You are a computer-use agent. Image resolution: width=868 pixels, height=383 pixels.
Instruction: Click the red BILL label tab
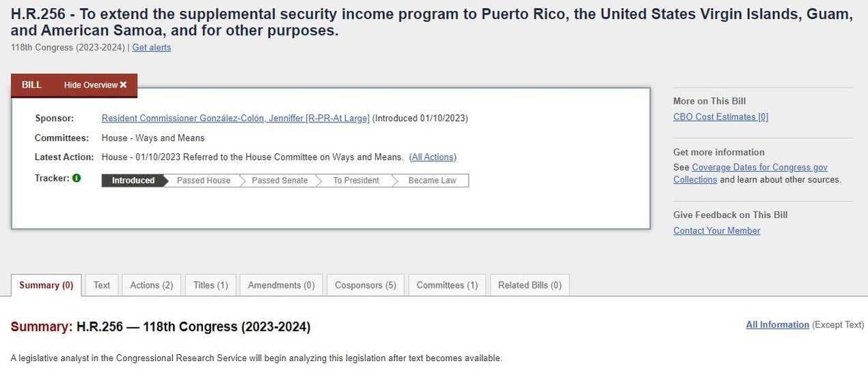pos(31,85)
